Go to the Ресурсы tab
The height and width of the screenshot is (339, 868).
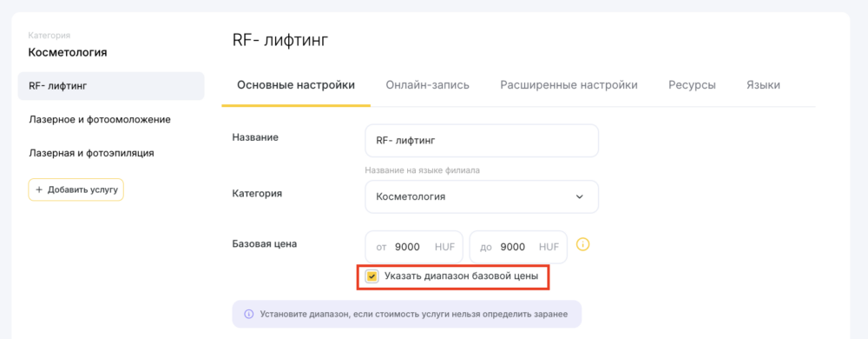692,85
